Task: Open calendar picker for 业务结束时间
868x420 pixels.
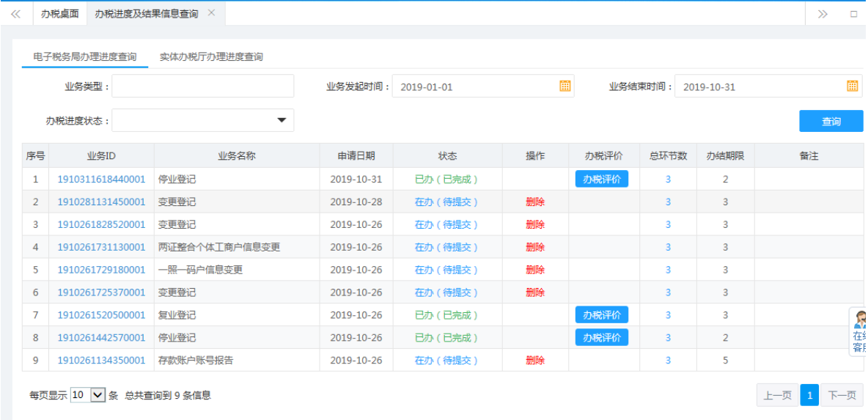Action: (x=852, y=86)
